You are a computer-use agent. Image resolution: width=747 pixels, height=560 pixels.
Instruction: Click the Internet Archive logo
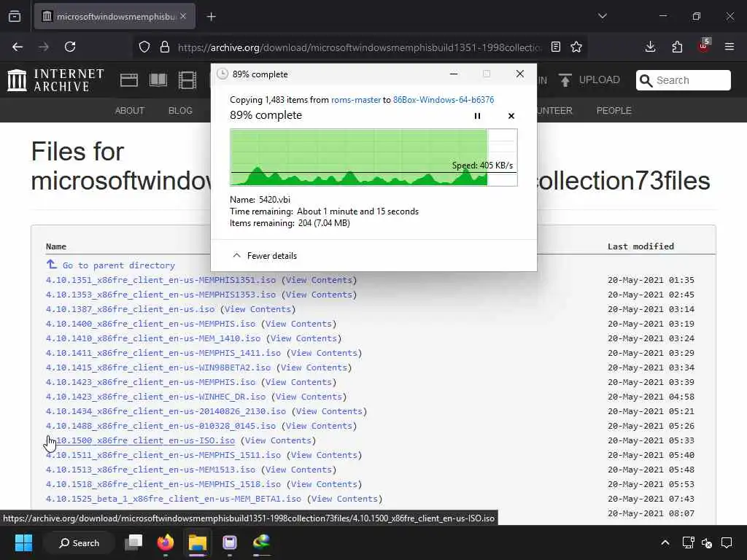click(x=55, y=80)
